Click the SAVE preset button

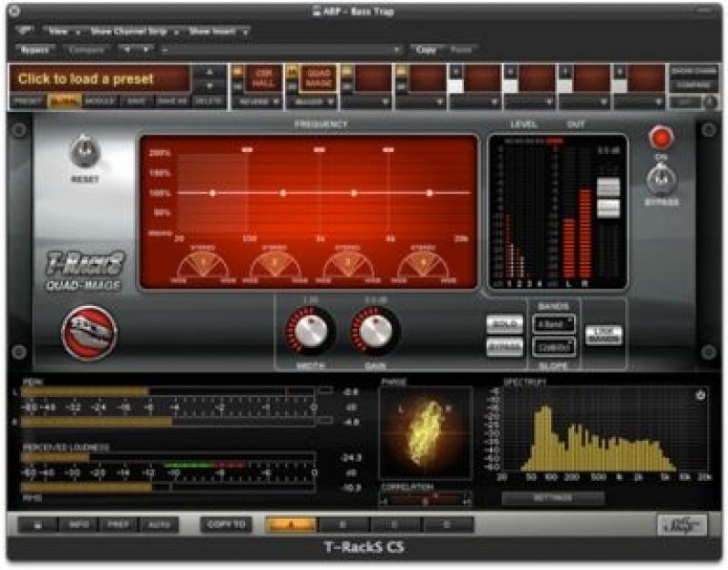(x=136, y=101)
